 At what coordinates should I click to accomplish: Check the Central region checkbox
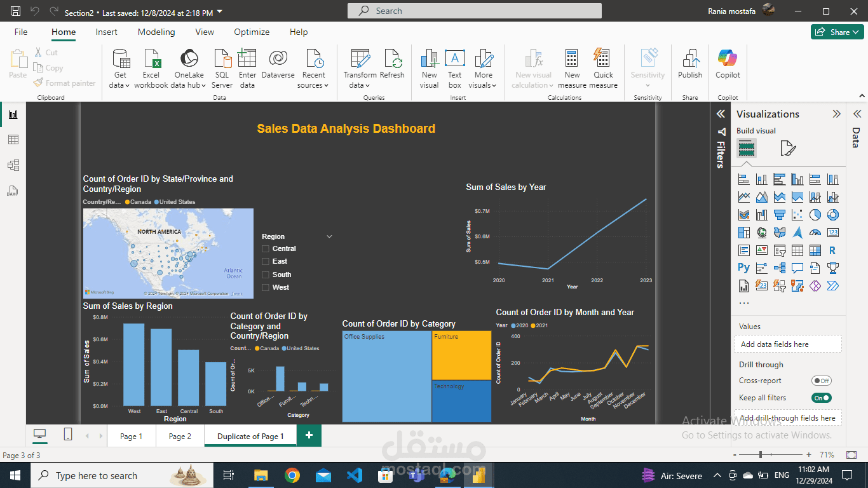(x=266, y=248)
